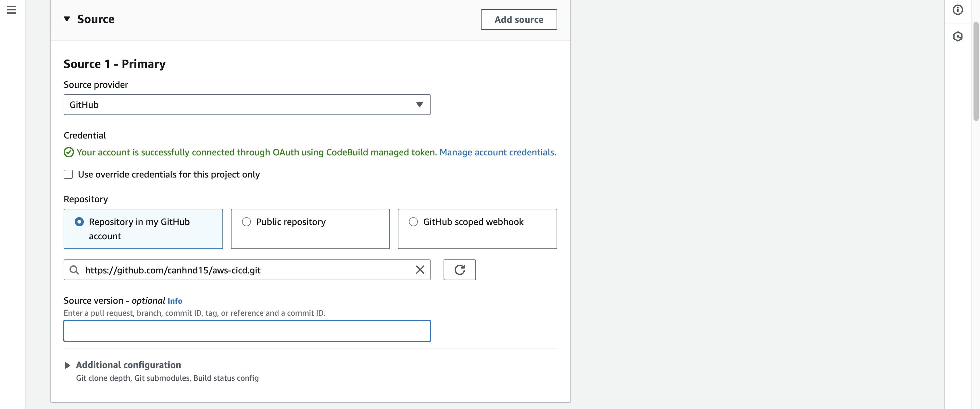Screen dimensions: 980x409
Task: Choose GitHub scoped webhook option
Action: coord(413,222)
